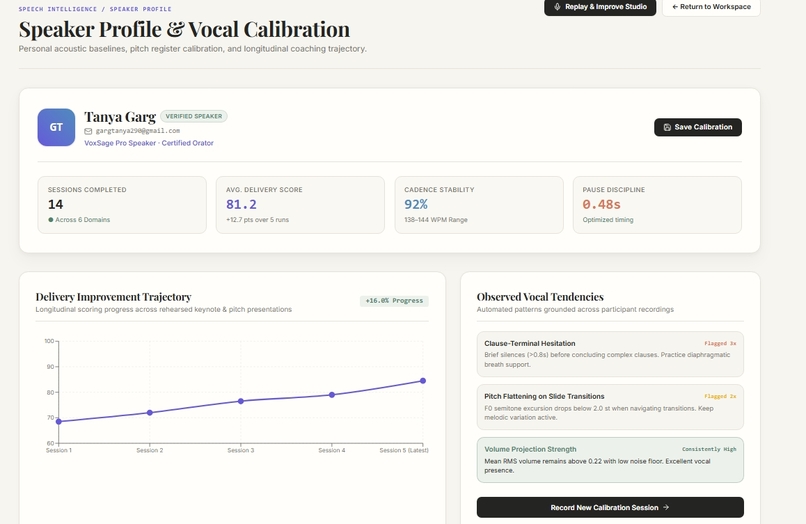Click the floppy disk icon in Save Calibration
The image size is (806, 524).
667,127
